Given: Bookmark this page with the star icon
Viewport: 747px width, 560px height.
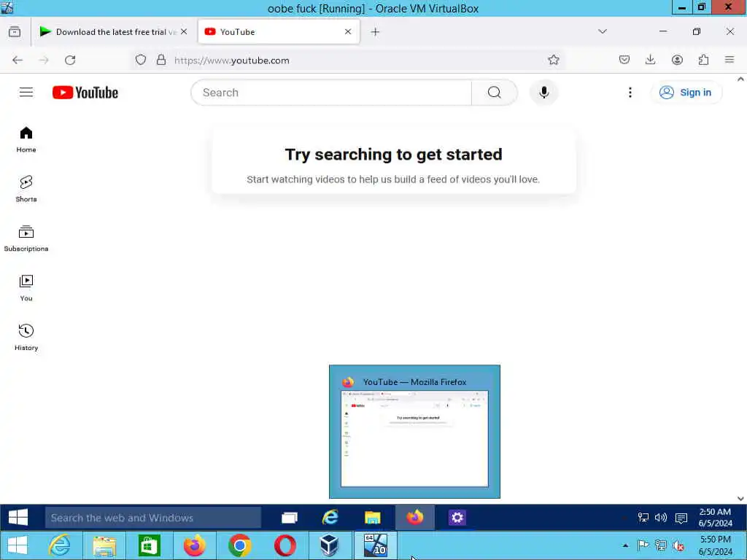Looking at the screenshot, I should click(553, 60).
